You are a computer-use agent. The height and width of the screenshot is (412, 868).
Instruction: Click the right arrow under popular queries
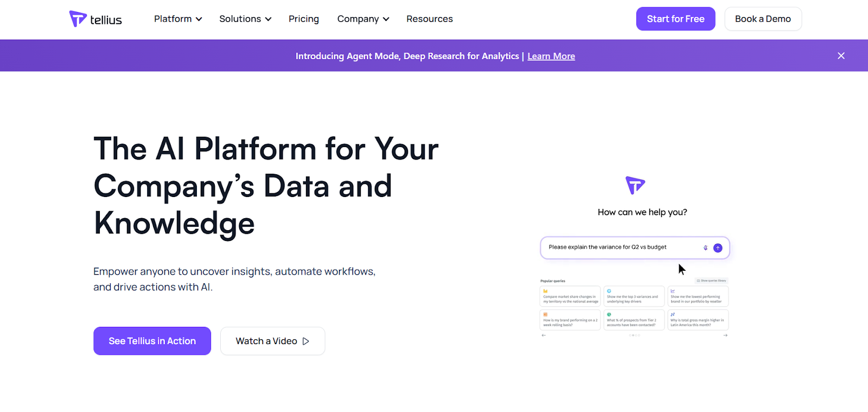point(725,335)
